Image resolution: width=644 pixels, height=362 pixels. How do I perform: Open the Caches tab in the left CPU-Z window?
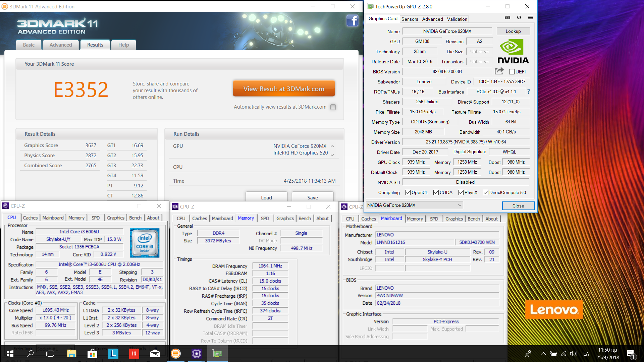click(30, 218)
